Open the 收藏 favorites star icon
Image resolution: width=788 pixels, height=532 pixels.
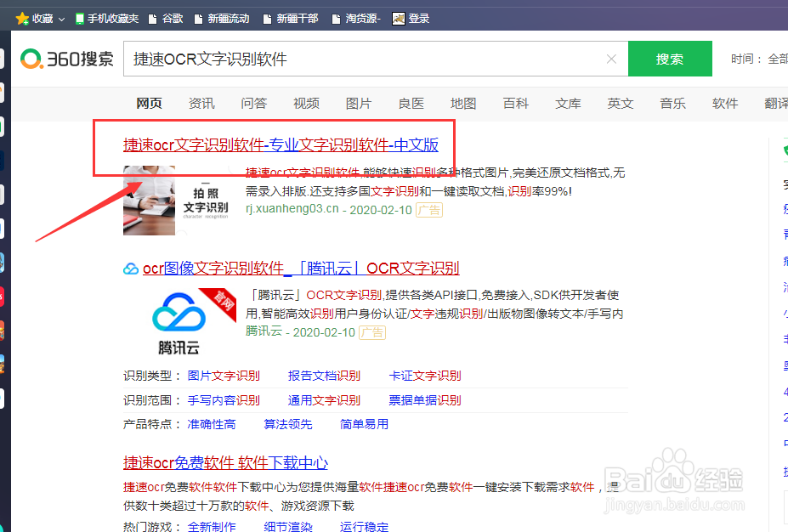(x=22, y=19)
